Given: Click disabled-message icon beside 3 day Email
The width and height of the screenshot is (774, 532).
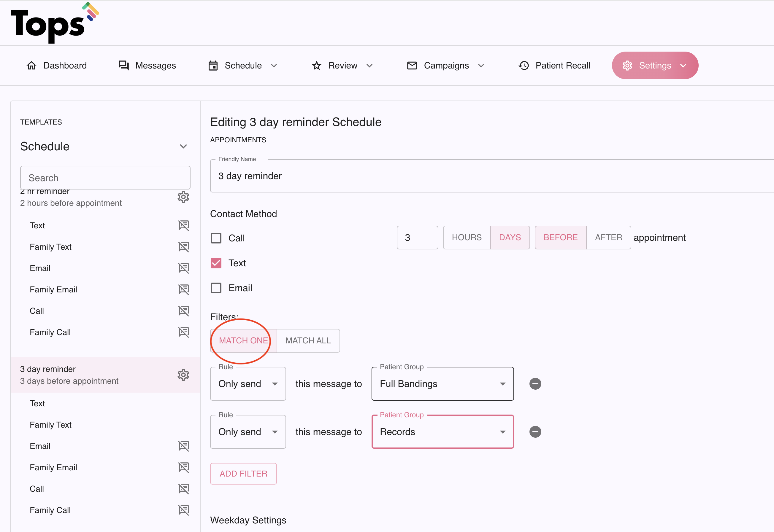Looking at the screenshot, I should pyautogui.click(x=183, y=446).
